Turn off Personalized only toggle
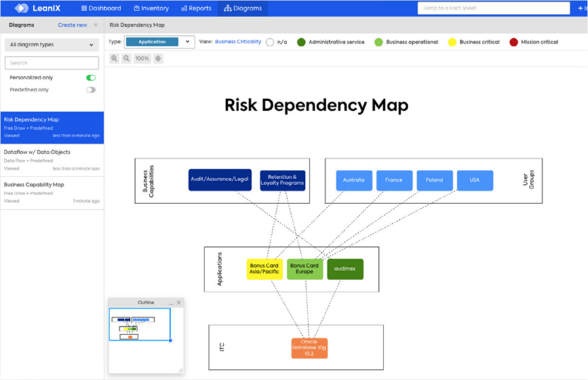Screen dimensions: 588x380 click(x=90, y=77)
